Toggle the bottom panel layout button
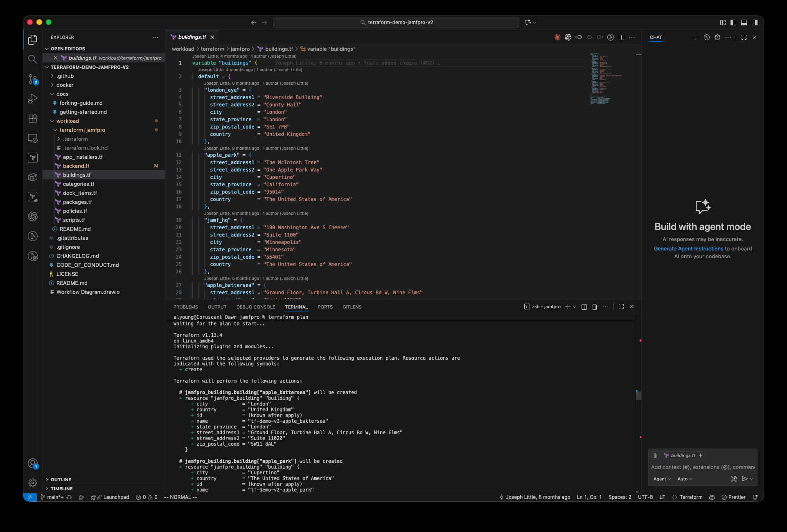 pos(744,23)
